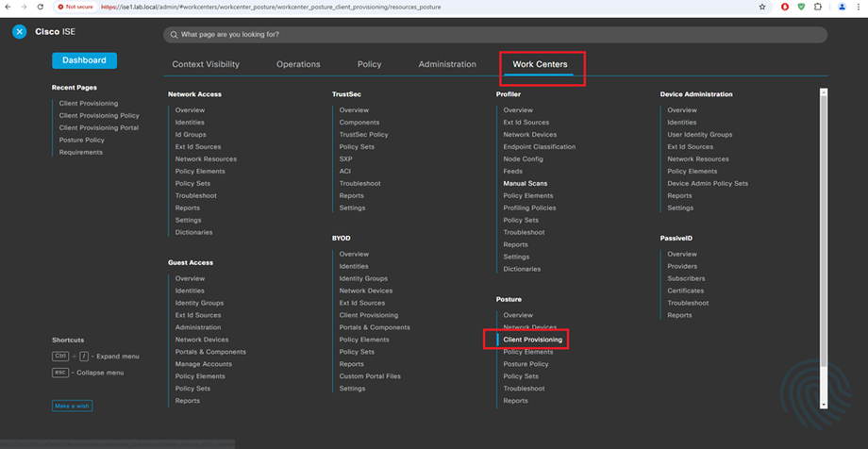This screenshot has height=449, width=868.
Task: Open Guest Access Manage Accounts
Action: (204, 364)
